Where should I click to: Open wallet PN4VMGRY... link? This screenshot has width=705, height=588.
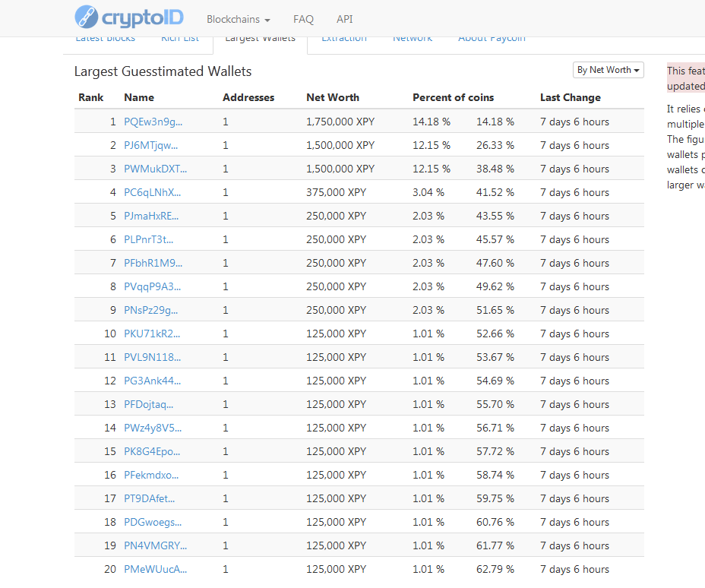155,545
